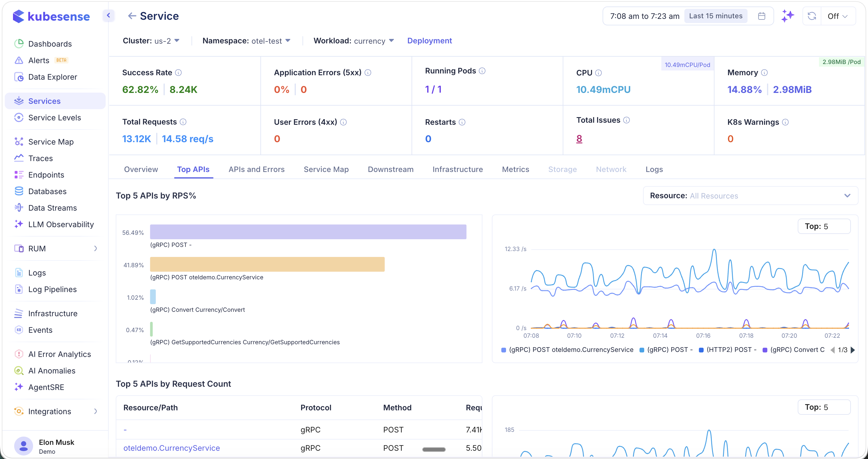Image resolution: width=868 pixels, height=459 pixels.
Task: Go to Databases in the sidebar
Action: tap(47, 191)
